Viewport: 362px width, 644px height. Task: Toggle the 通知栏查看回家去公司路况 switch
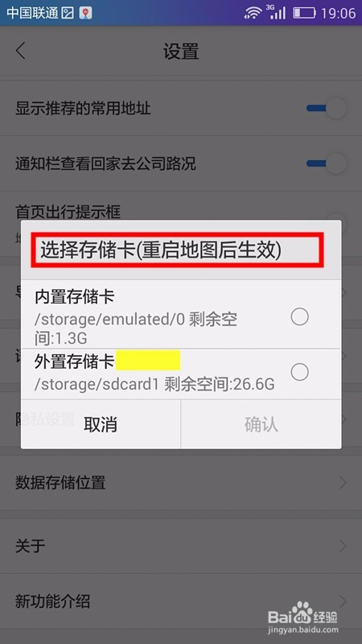(x=327, y=164)
